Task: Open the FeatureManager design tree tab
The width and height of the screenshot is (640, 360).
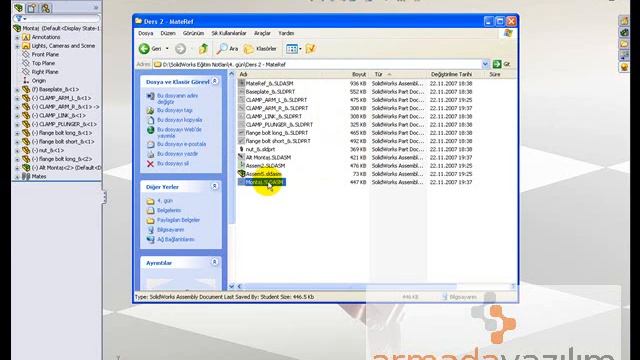Action: click(19, 8)
